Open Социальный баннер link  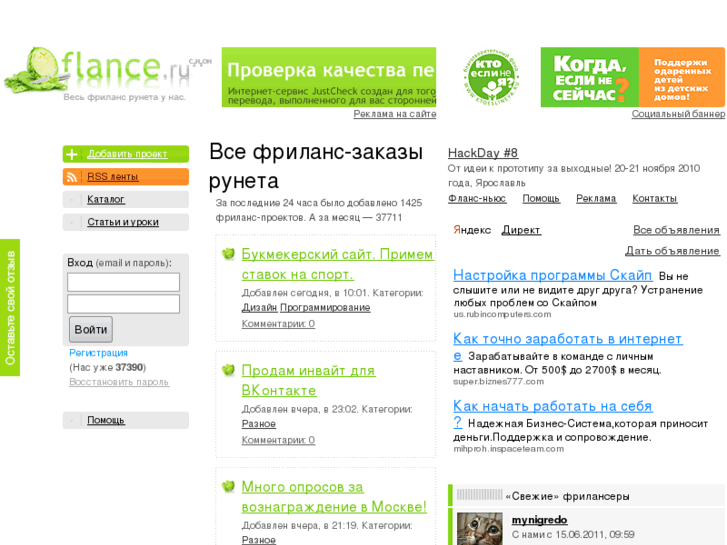(x=678, y=114)
